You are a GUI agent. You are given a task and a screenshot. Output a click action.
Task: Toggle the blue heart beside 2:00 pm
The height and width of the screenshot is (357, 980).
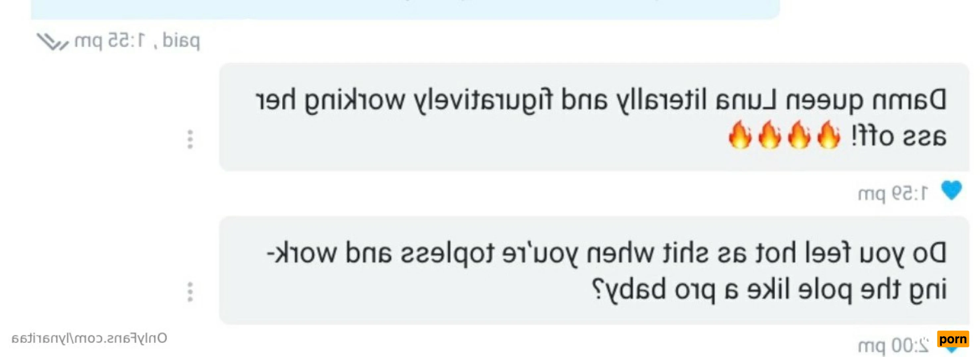coord(952,349)
